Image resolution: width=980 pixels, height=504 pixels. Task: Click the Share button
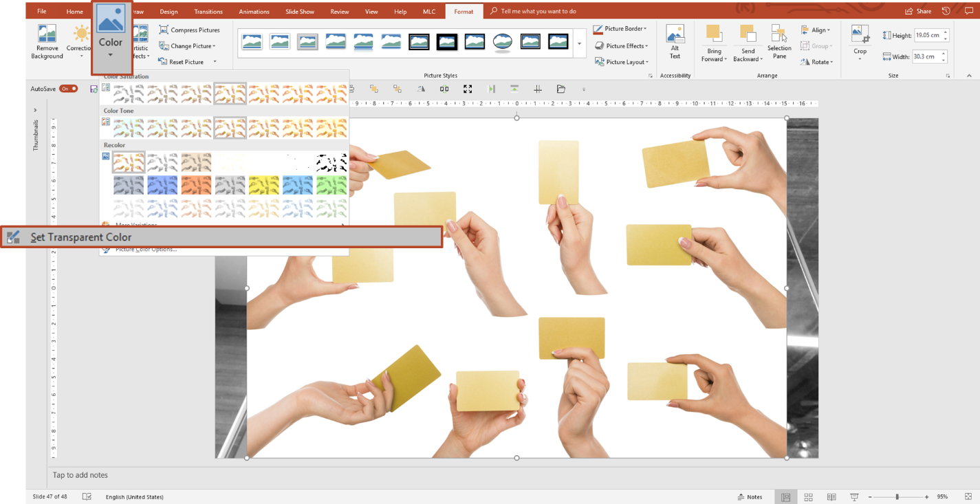pyautogui.click(x=918, y=11)
